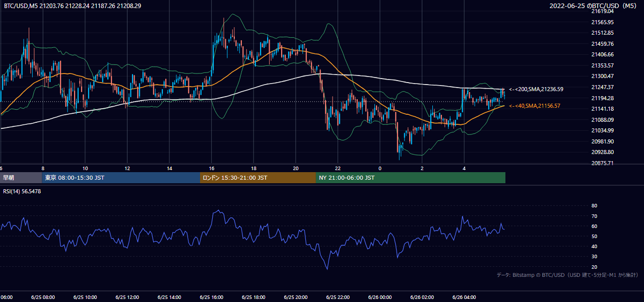Click the BTC/USD,M5 OHLC header text
Viewport: 644px width, 302px height.
point(73,6)
